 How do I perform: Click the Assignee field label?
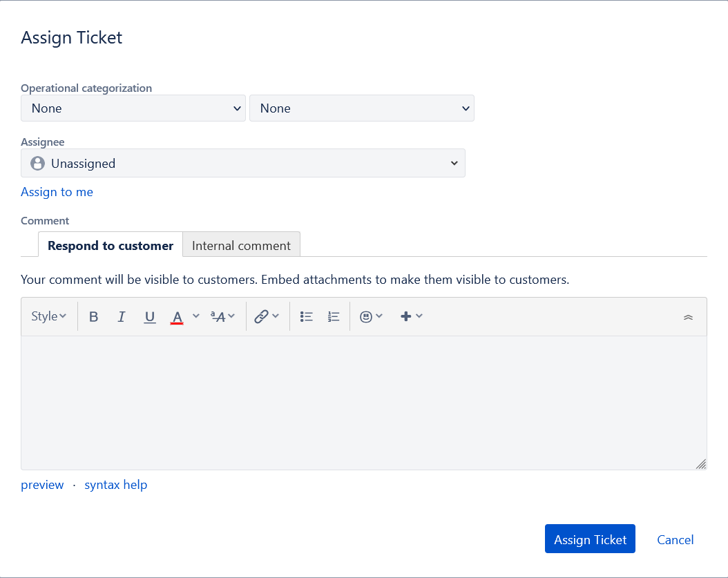pyautogui.click(x=43, y=142)
